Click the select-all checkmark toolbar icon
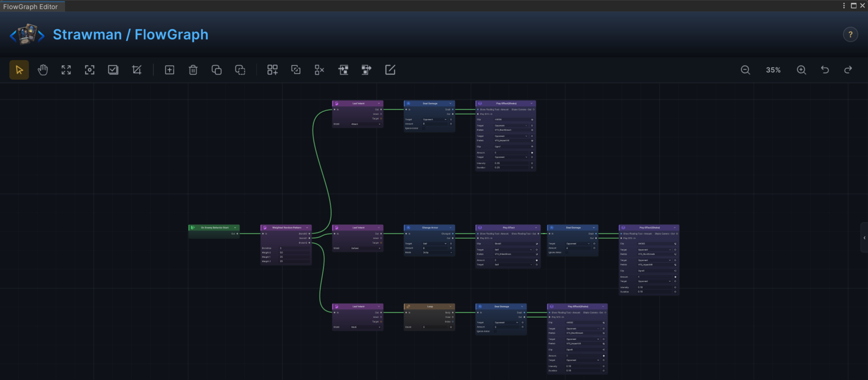The height and width of the screenshot is (380, 868). tap(113, 70)
